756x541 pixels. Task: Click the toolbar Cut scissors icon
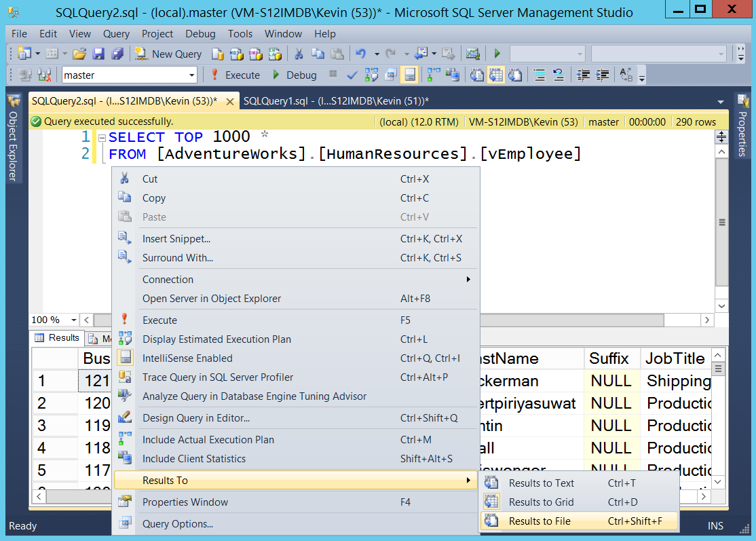pyautogui.click(x=299, y=54)
